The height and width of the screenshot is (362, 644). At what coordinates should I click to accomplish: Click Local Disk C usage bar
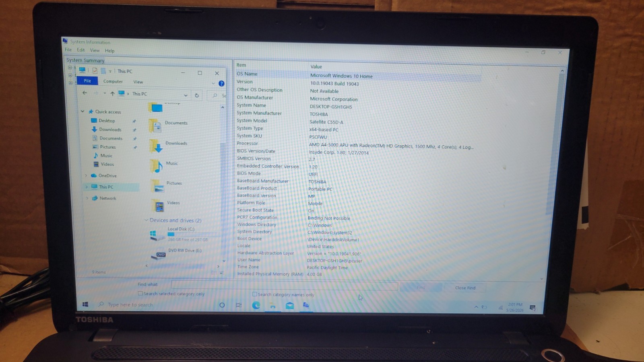tap(193, 234)
